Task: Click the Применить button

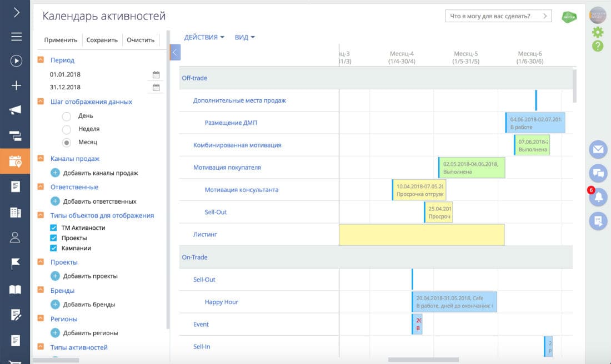Action: tap(61, 40)
